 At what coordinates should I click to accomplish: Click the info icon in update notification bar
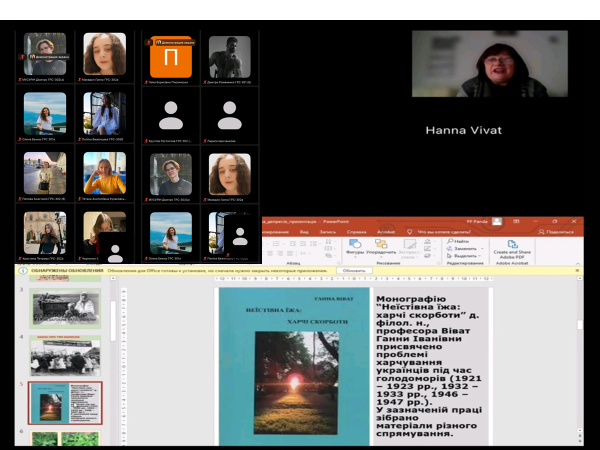23,270
